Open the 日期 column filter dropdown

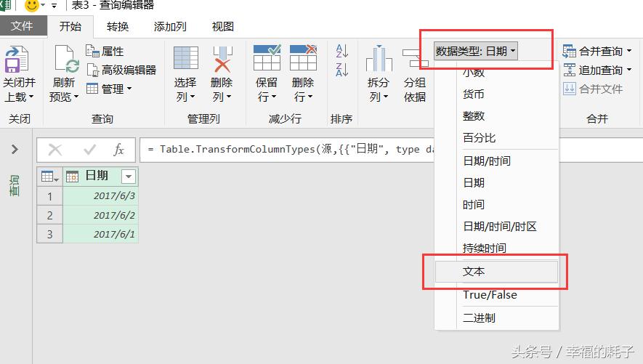(129, 177)
